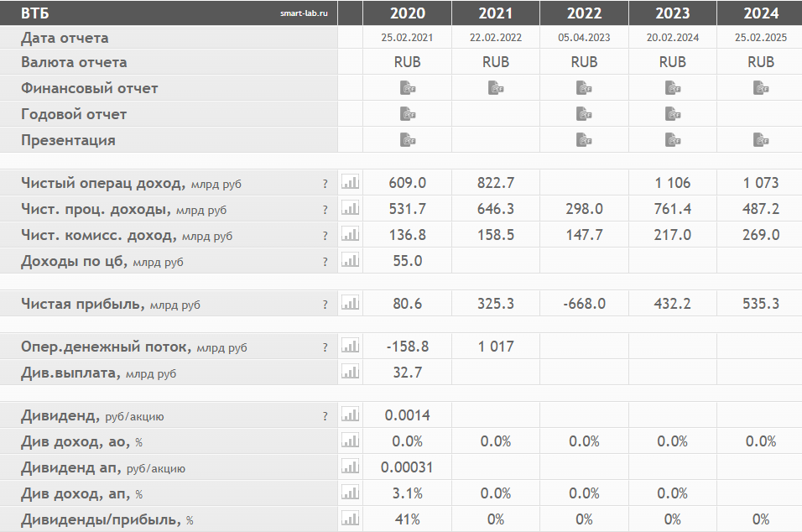Open the 2022 presentation PDF
The width and height of the screenshot is (802, 532).
point(584,140)
